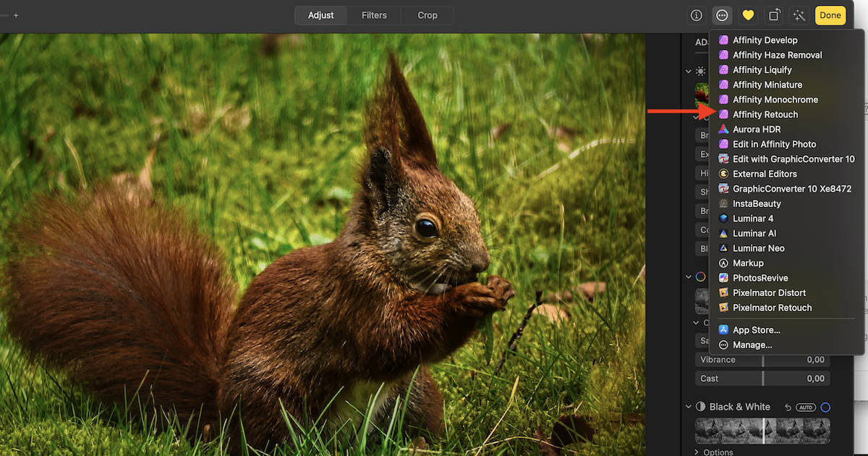Collapse the Light section chevron
This screenshot has height=456, width=868.
(x=689, y=72)
